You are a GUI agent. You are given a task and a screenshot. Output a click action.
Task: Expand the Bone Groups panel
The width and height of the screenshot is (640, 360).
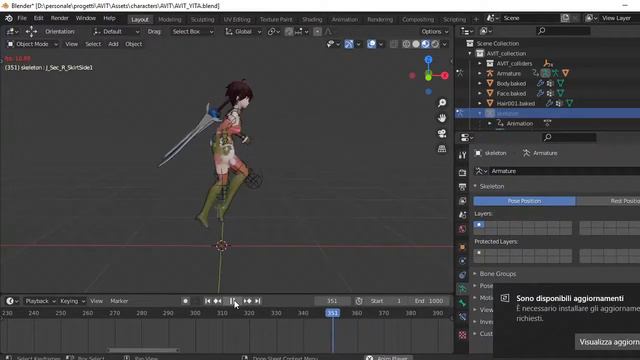[x=498, y=274]
